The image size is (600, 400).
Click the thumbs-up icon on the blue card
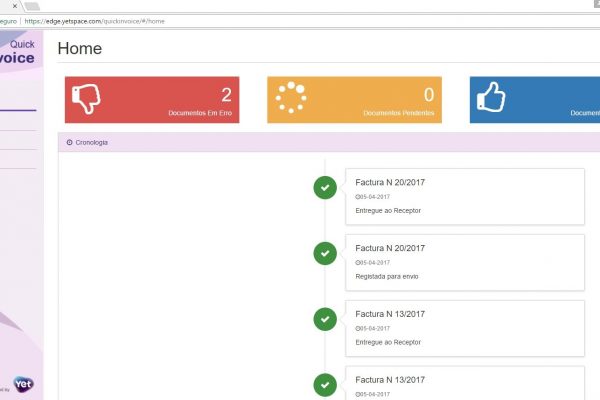(491, 97)
